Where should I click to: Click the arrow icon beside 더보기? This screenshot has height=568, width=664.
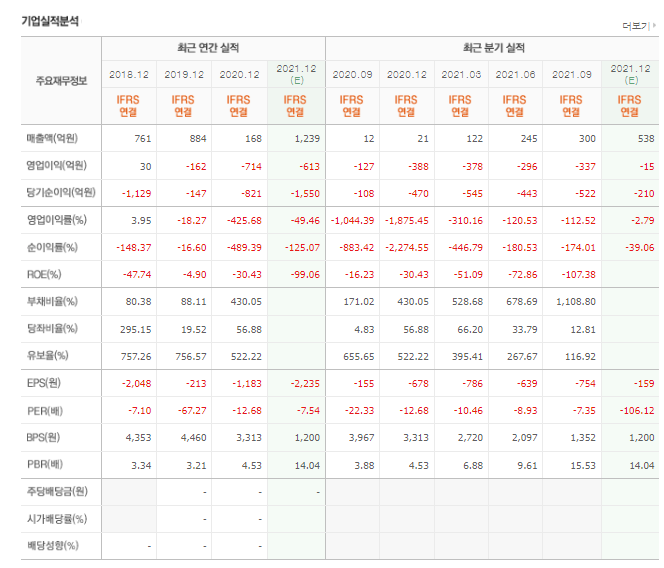point(654,25)
